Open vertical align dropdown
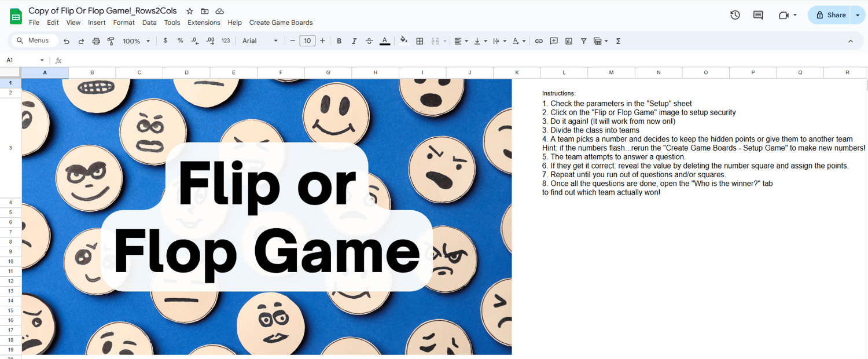The height and width of the screenshot is (359, 868). pos(480,41)
